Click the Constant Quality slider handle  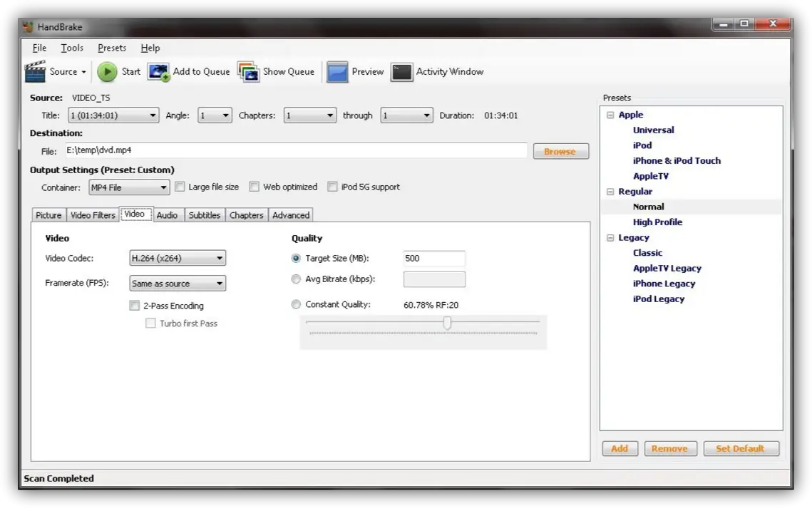pos(447,323)
